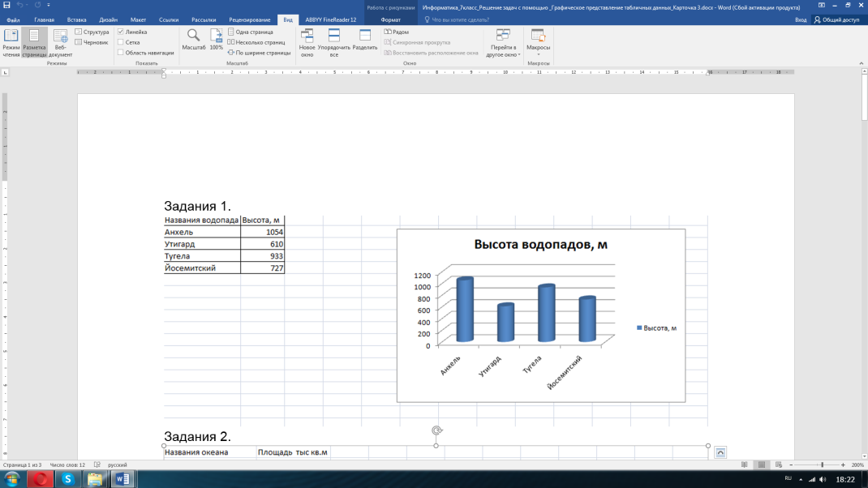
Task: Open Opera browser from taskbar
Action: [x=41, y=479]
